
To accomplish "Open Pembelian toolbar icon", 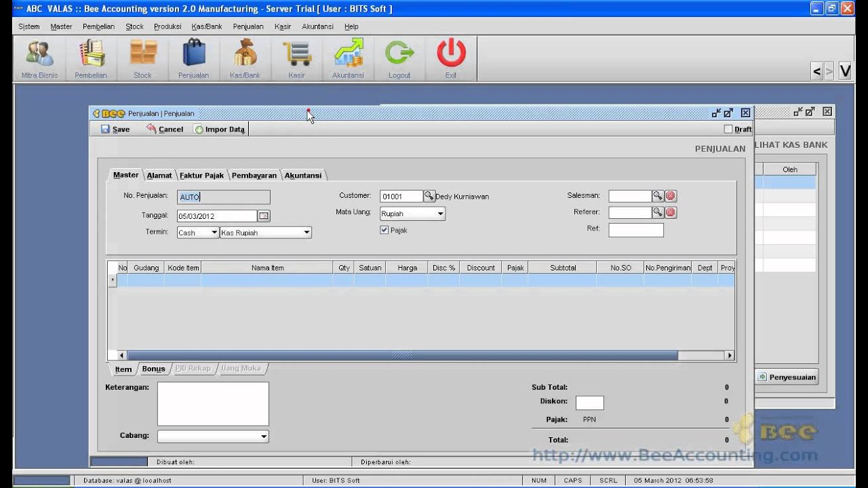I will click(x=91, y=58).
